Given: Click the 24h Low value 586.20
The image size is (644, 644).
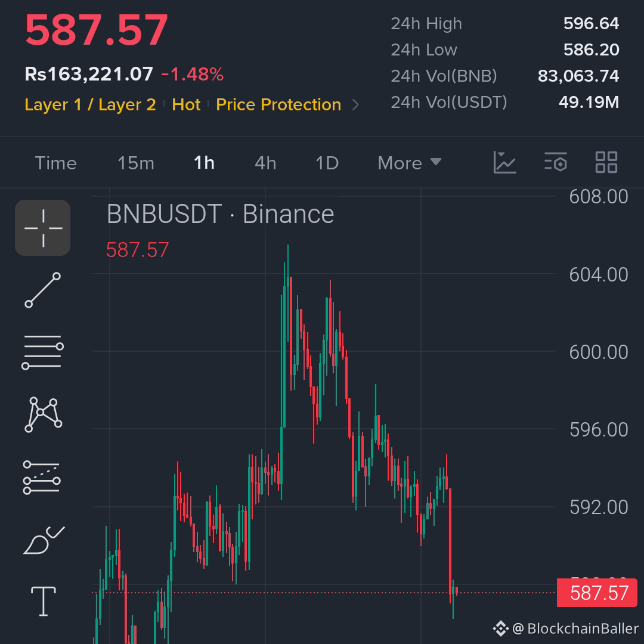Looking at the screenshot, I should point(591,49).
